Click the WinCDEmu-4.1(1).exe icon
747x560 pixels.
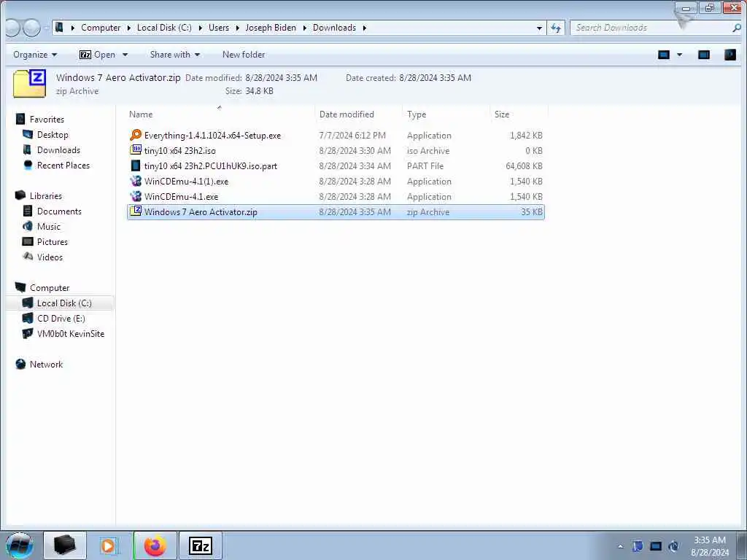136,181
